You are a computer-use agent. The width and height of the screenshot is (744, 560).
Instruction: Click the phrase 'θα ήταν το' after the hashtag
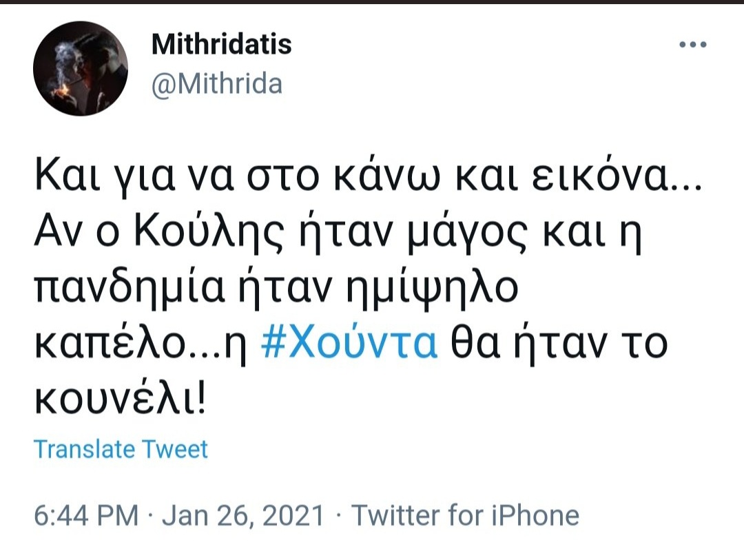[x=559, y=343]
